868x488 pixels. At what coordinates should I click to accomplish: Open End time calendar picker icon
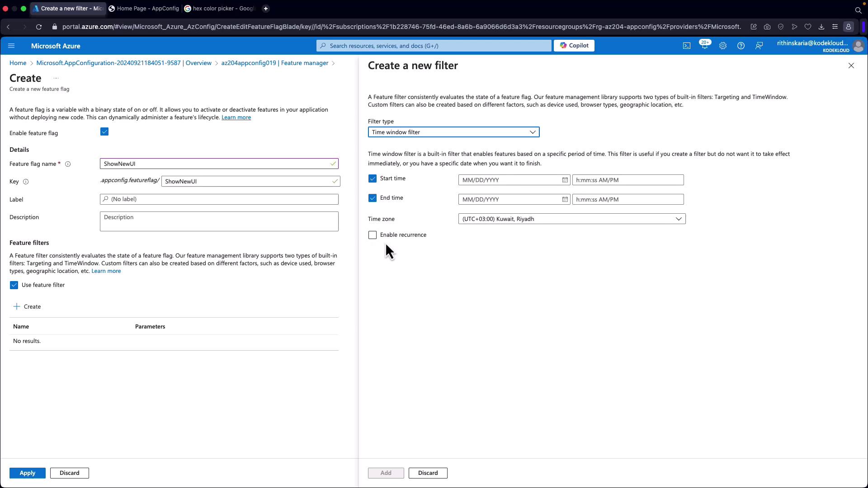click(x=565, y=199)
